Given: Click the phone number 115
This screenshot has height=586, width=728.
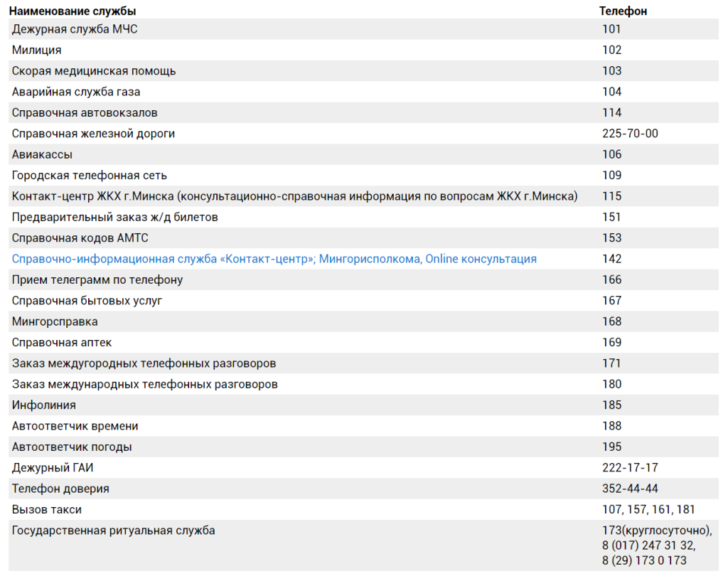Looking at the screenshot, I should point(612,196).
